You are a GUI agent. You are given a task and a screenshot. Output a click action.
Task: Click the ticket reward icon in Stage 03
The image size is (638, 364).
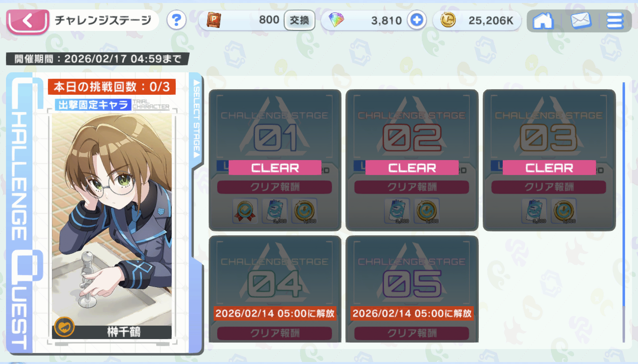(534, 211)
